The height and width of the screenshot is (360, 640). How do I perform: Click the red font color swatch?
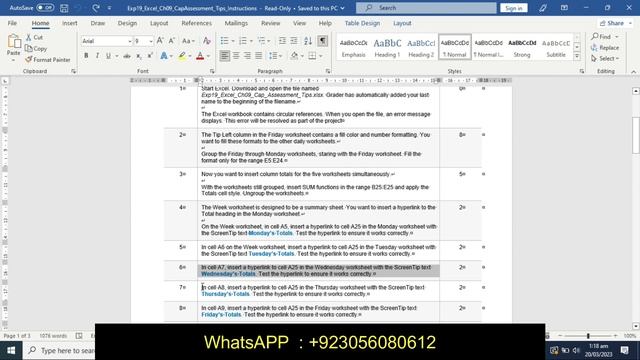200,56
